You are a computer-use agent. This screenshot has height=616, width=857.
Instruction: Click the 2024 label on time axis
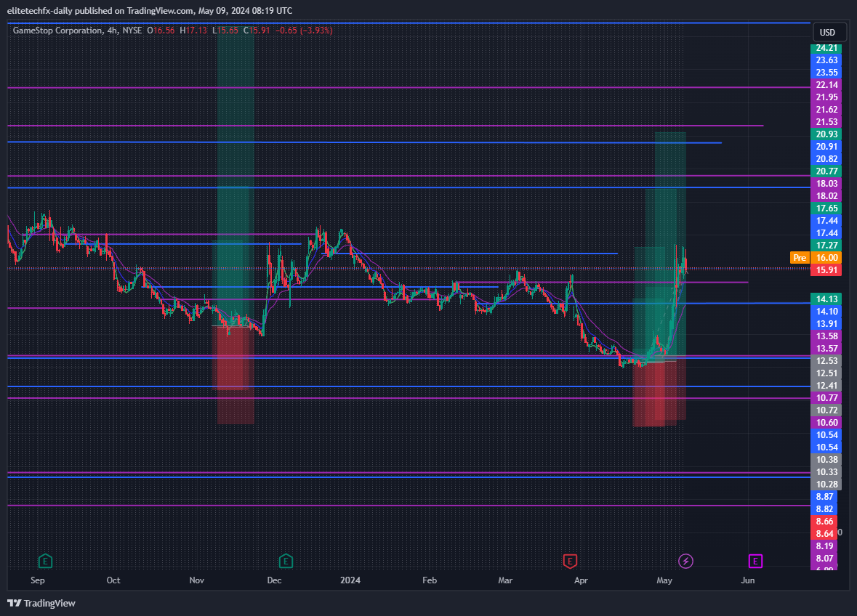click(x=350, y=580)
